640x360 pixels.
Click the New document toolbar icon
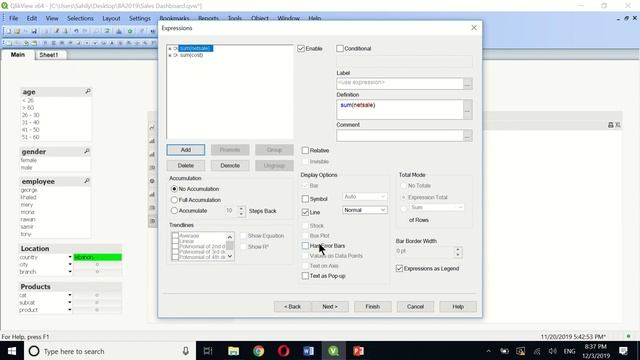click(x=8, y=31)
